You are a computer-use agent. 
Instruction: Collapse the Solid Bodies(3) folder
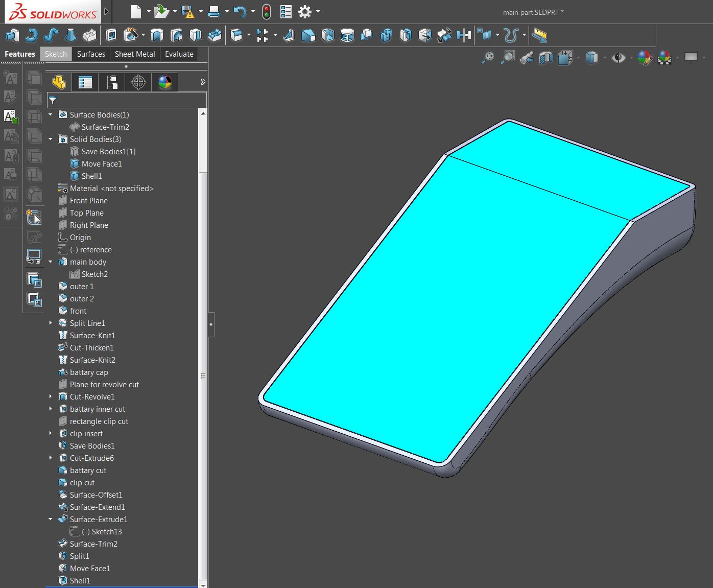tap(51, 139)
